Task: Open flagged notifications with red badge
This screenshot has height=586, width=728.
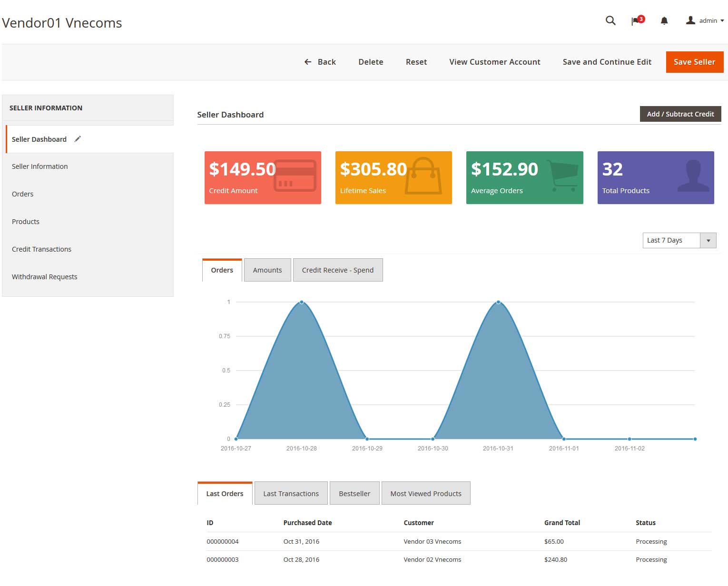Action: 638,20
